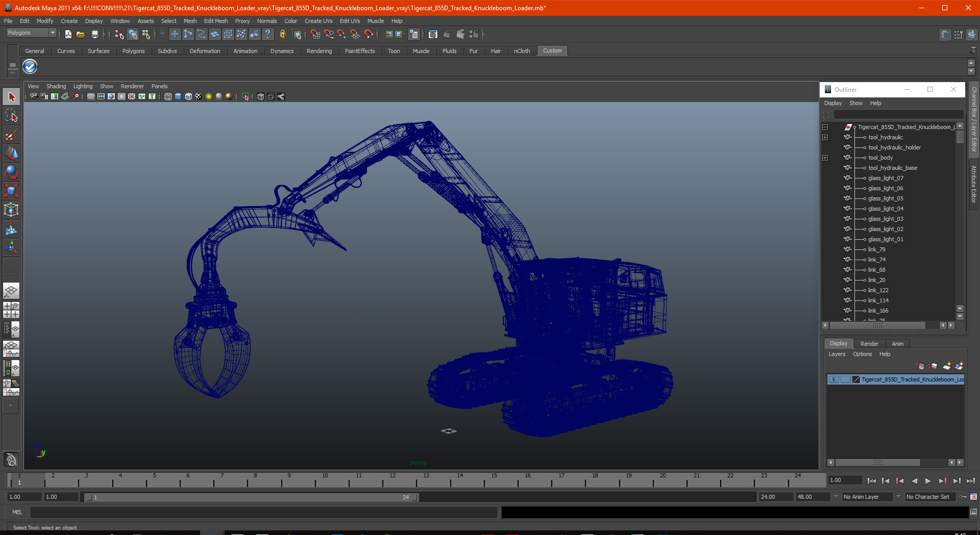980x535 pixels.
Task: Switch to single perspective view layout
Action: click(x=11, y=291)
